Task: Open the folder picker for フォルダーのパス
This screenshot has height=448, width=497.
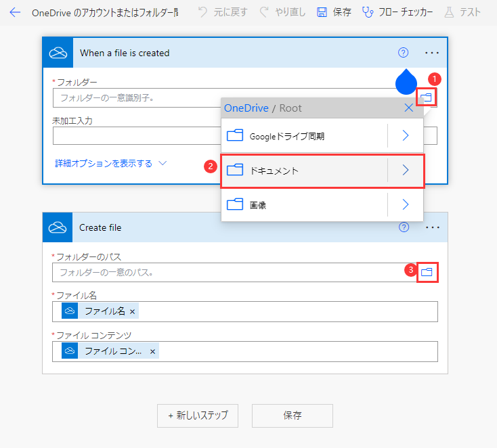Action: point(427,272)
